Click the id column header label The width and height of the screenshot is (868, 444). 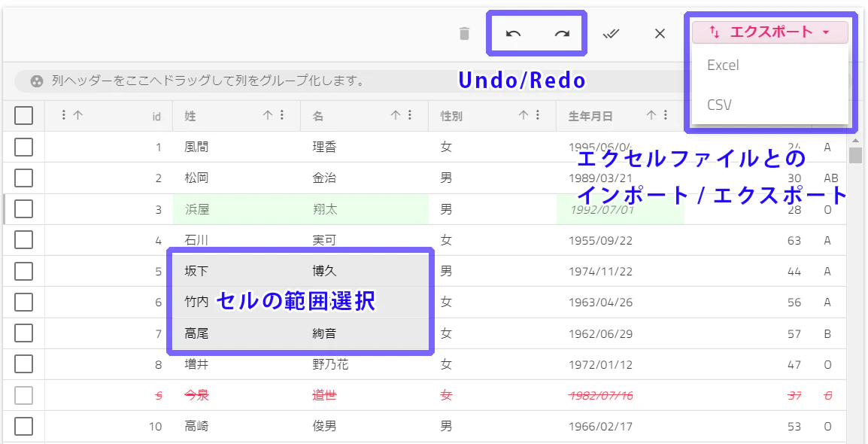pos(156,116)
